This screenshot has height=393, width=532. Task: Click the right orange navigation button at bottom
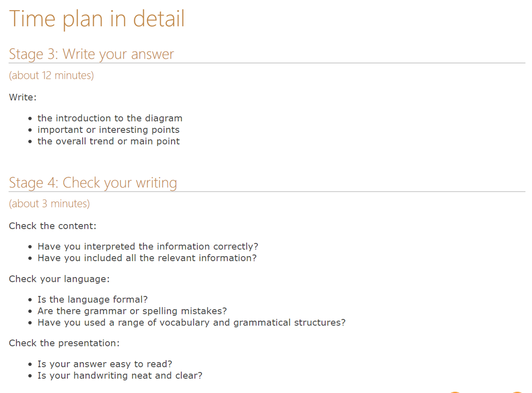[x=516, y=391]
